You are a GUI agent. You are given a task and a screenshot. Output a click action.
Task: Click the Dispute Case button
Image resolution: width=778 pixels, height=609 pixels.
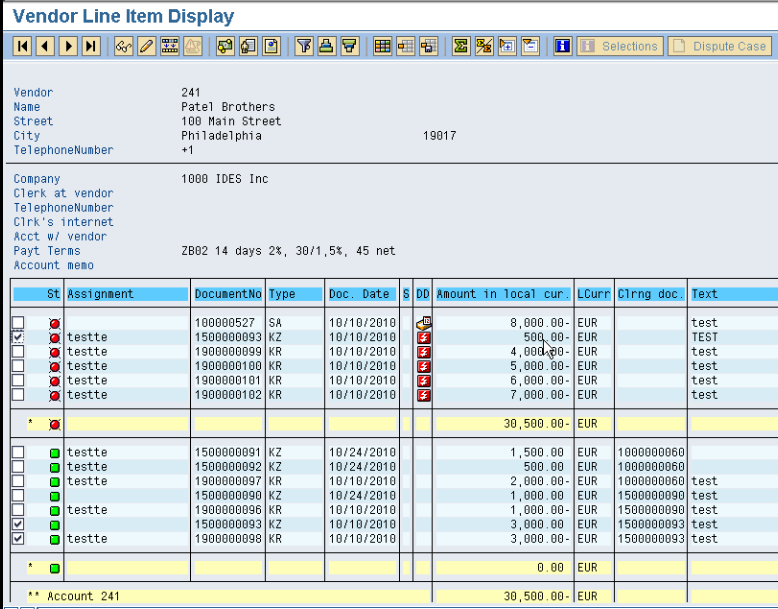click(720, 46)
